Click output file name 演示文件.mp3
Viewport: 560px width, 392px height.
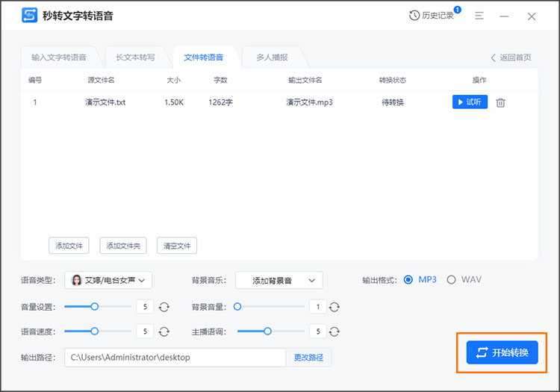tap(309, 102)
